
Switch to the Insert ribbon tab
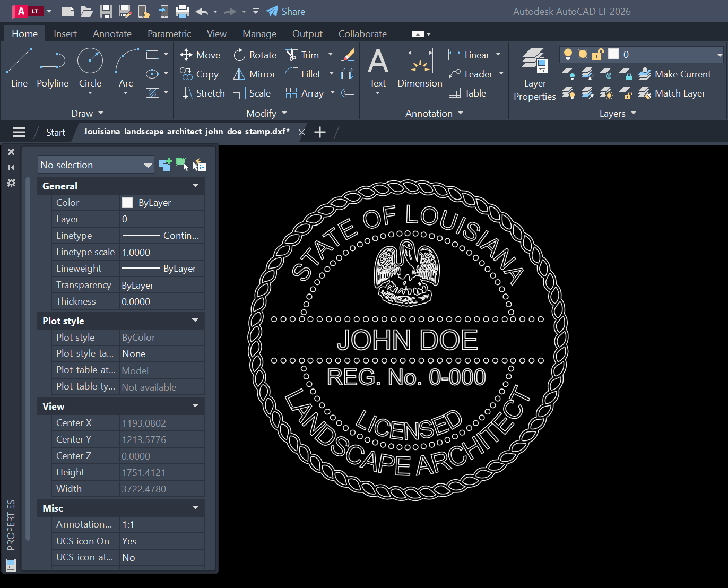click(x=65, y=33)
